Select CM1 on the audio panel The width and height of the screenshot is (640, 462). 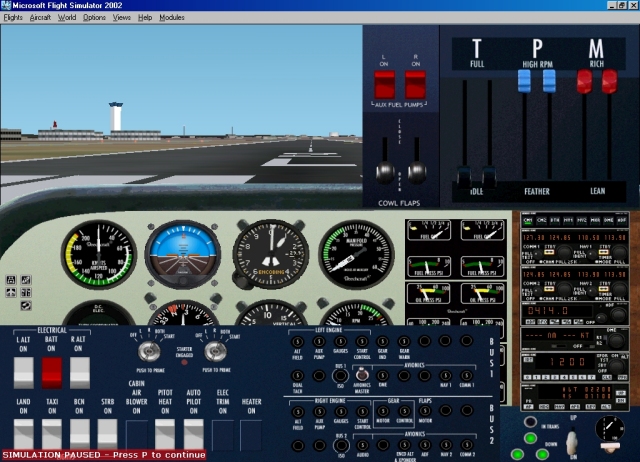tap(528, 221)
